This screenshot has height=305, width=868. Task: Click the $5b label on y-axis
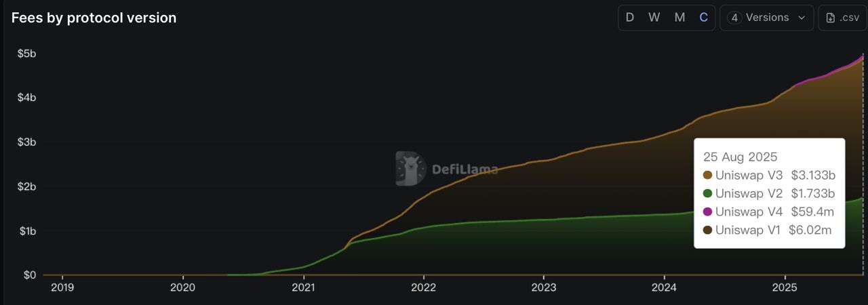(26, 54)
